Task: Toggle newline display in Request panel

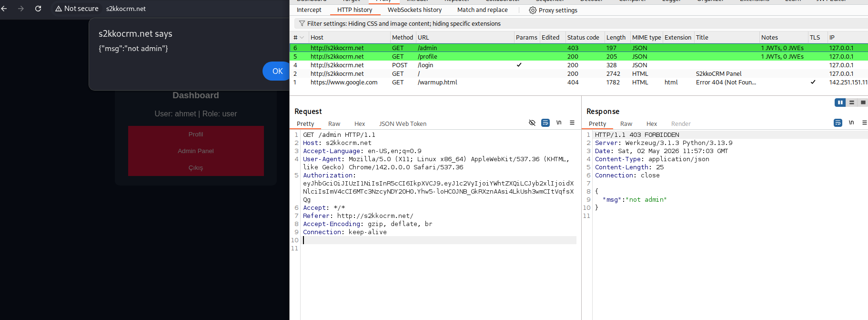Action: point(559,123)
